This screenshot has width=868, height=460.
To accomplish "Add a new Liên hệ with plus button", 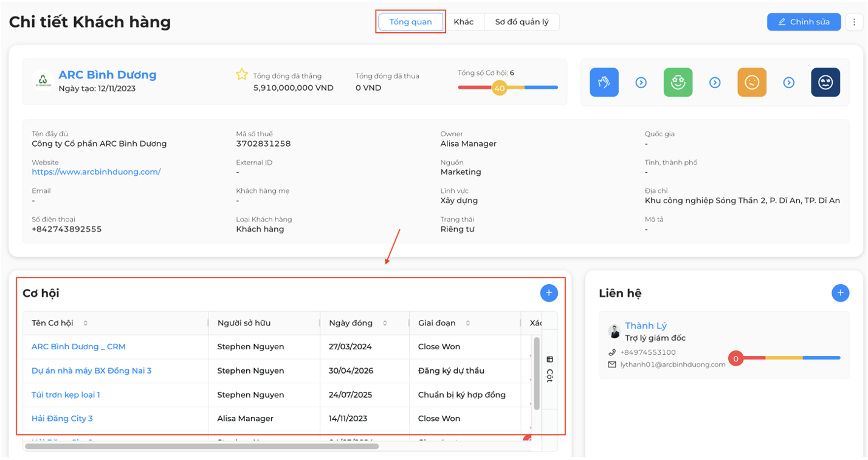I will click(x=841, y=293).
